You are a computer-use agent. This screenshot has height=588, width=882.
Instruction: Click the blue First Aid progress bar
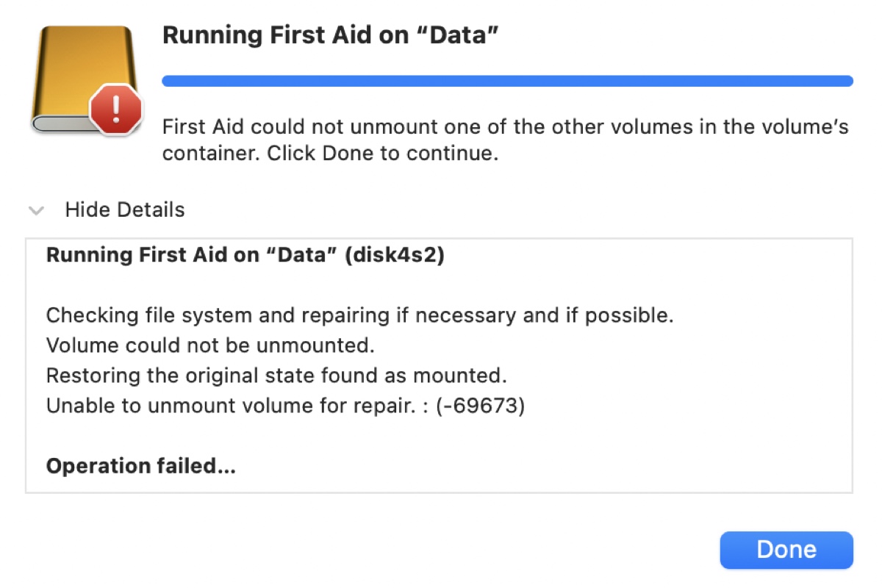point(507,81)
